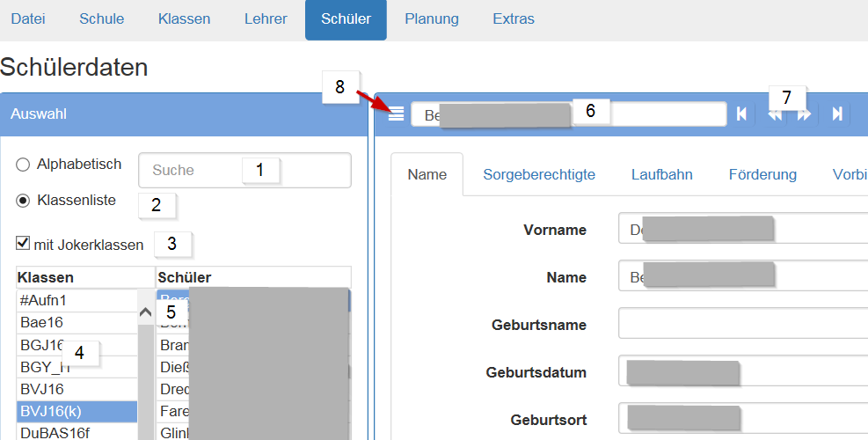Select the Alphabetisch radio option
The image size is (868, 440).
click(x=24, y=165)
